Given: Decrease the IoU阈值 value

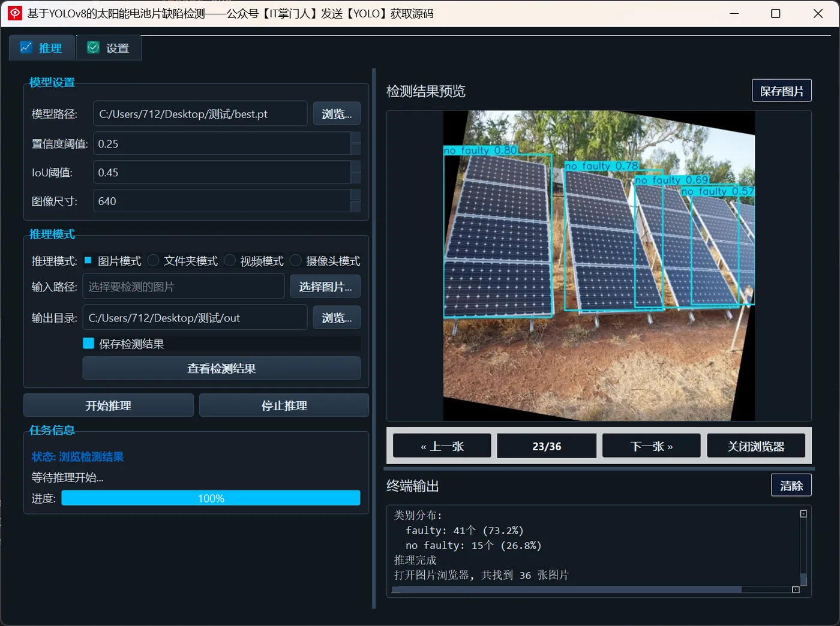Looking at the screenshot, I should point(356,178).
